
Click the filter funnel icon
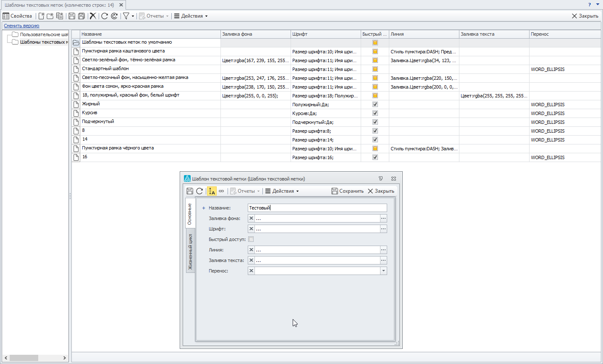tap(126, 16)
